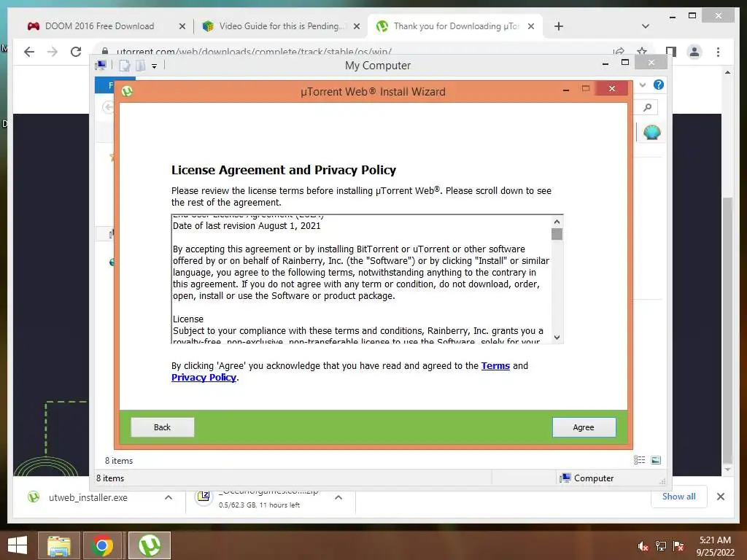747x560 pixels.
Task: Go back in Chrome
Action: pos(29,52)
